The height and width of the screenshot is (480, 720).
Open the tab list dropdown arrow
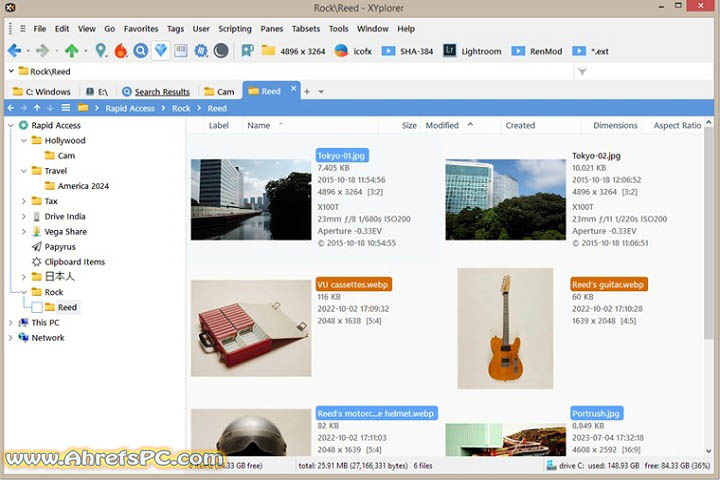tap(321, 92)
